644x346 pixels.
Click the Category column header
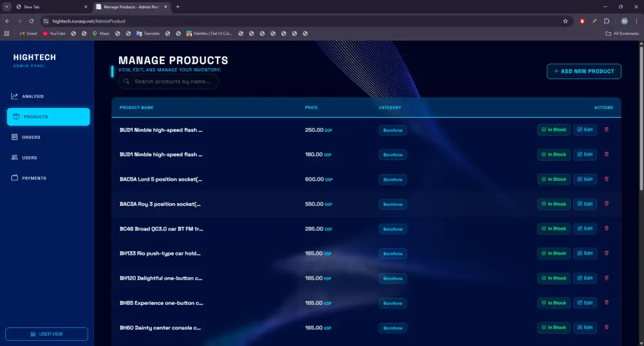pyautogui.click(x=390, y=107)
